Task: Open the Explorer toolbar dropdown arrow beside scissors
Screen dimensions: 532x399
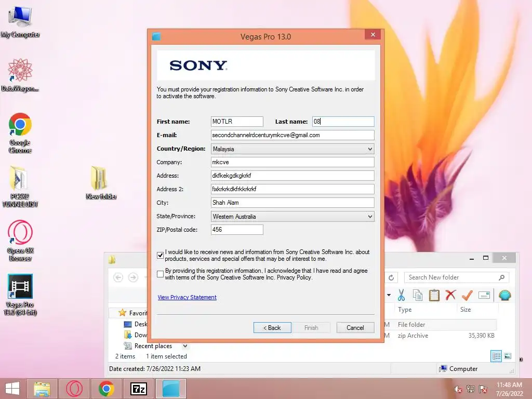Action: click(x=389, y=295)
